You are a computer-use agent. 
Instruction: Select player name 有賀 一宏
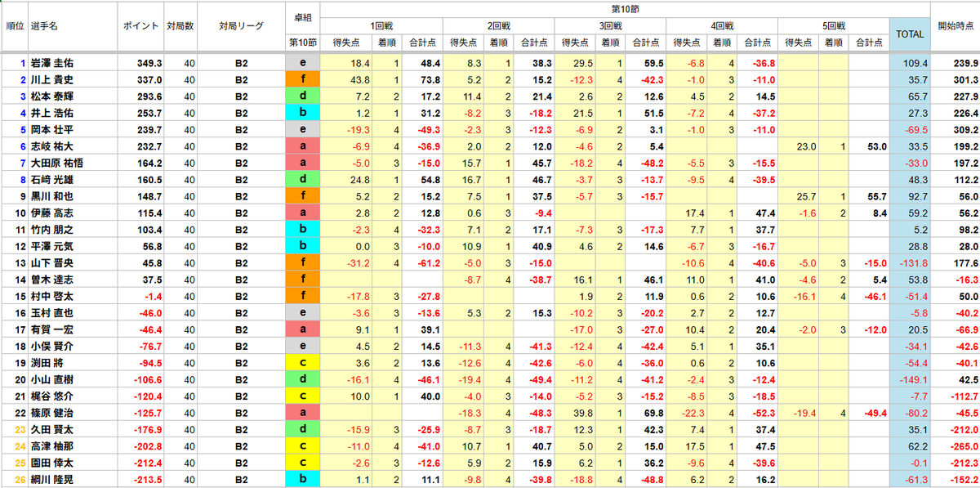(x=51, y=329)
